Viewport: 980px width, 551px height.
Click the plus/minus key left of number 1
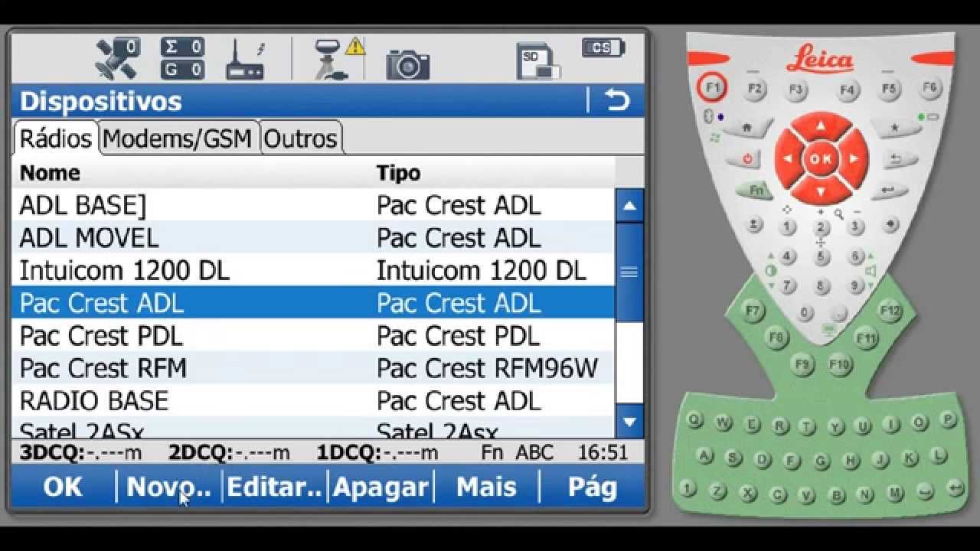tap(755, 225)
